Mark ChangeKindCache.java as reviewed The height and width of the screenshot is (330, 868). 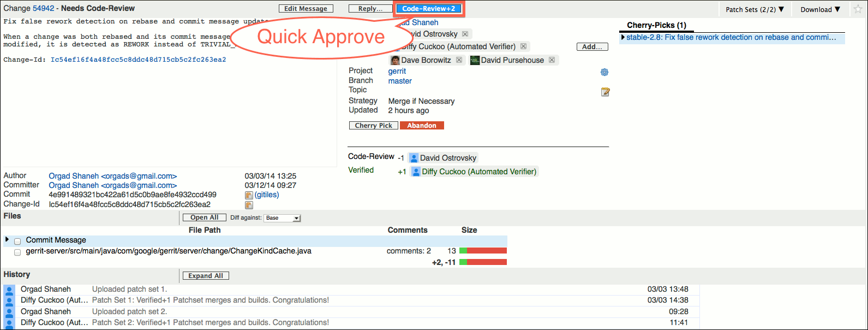coord(17,252)
